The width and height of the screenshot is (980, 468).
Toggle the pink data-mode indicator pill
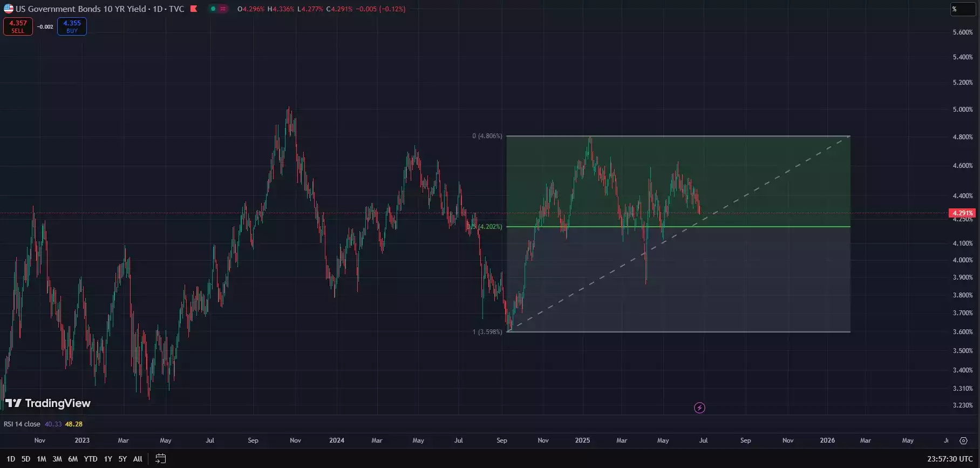click(223, 9)
